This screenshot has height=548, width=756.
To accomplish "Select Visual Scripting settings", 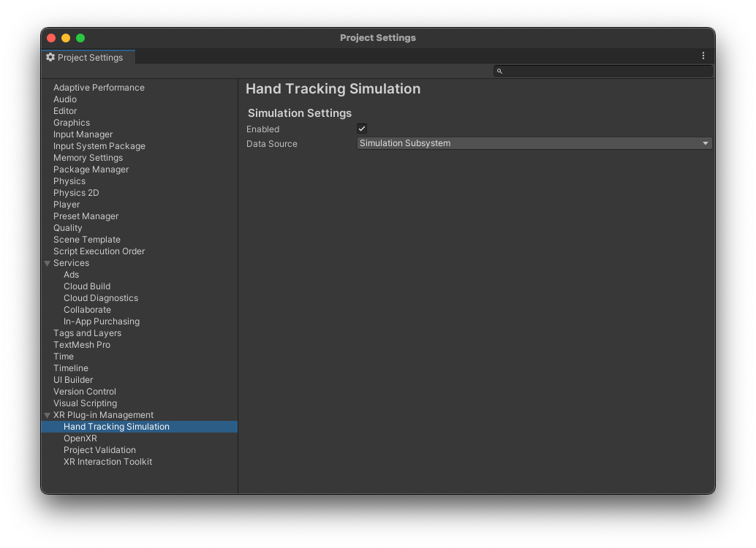I will pos(86,403).
